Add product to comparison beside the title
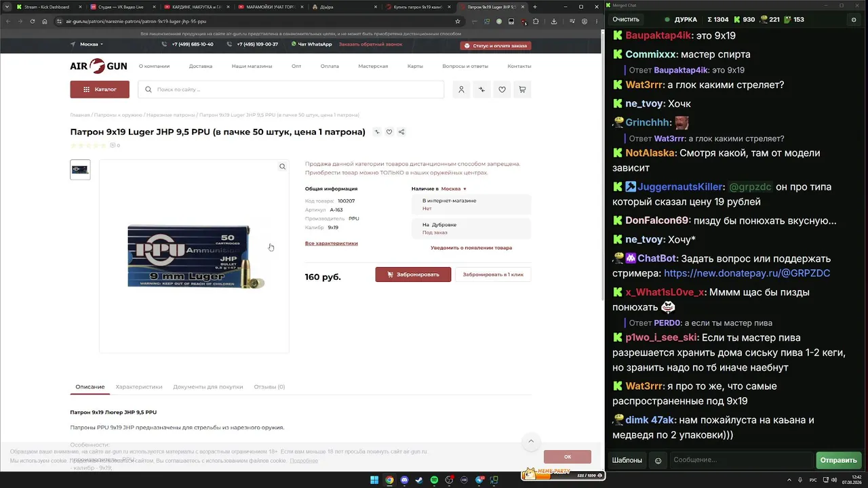868x488 pixels. (x=377, y=131)
